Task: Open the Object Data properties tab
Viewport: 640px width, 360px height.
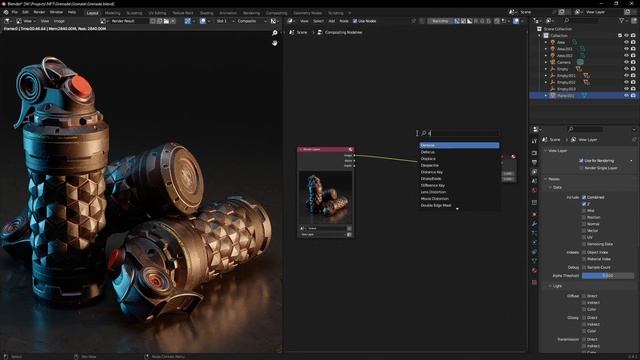Action: (534, 261)
